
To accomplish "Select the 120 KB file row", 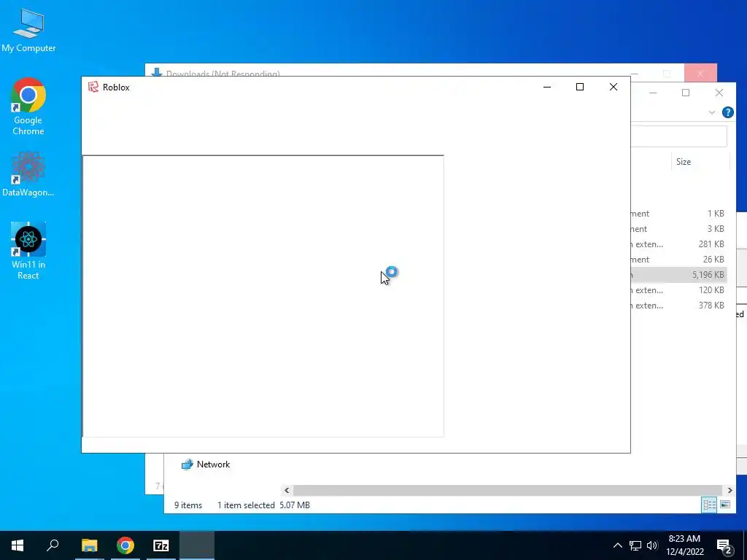I will (x=678, y=290).
